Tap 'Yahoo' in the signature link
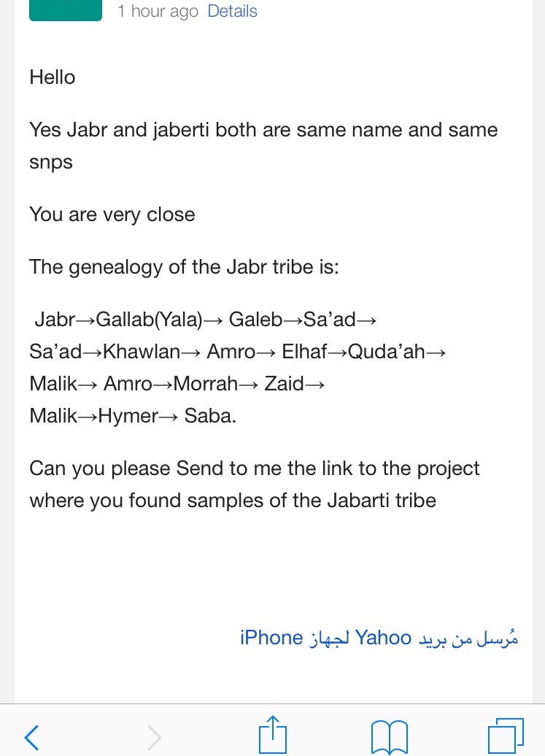 point(383,638)
